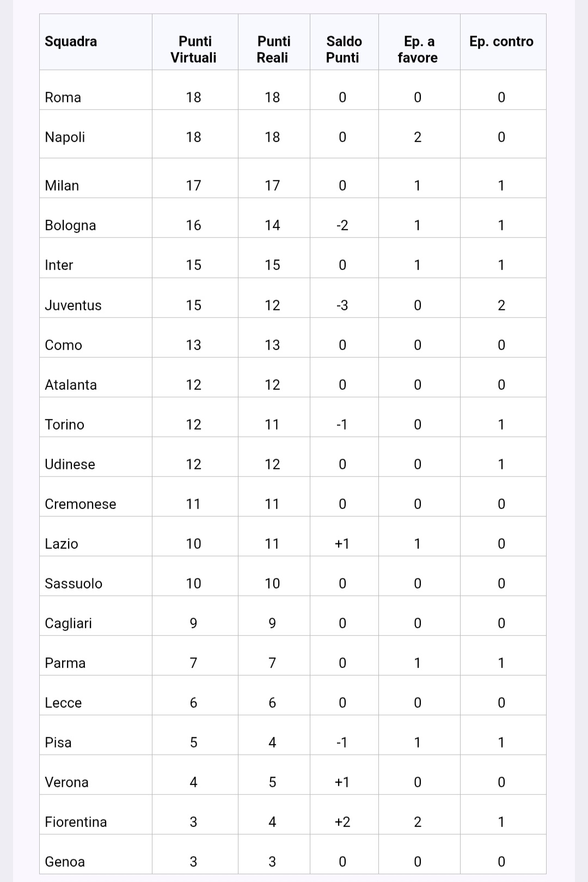588x882 pixels.
Task: Click the Cremonese team name
Action: pyautogui.click(x=81, y=504)
